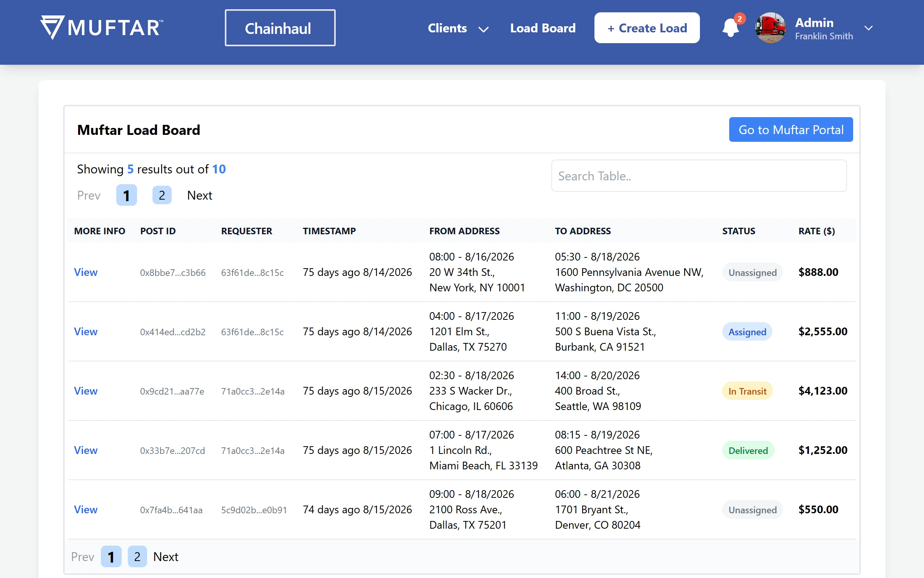The image size is (924, 578).
Task: Click the REQUESTER column header
Action: 246,231
